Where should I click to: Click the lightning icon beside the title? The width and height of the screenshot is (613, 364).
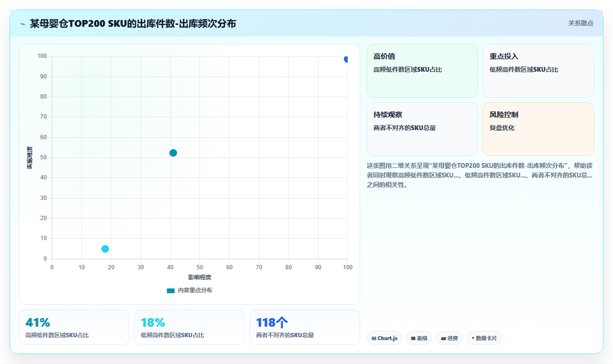pos(23,24)
